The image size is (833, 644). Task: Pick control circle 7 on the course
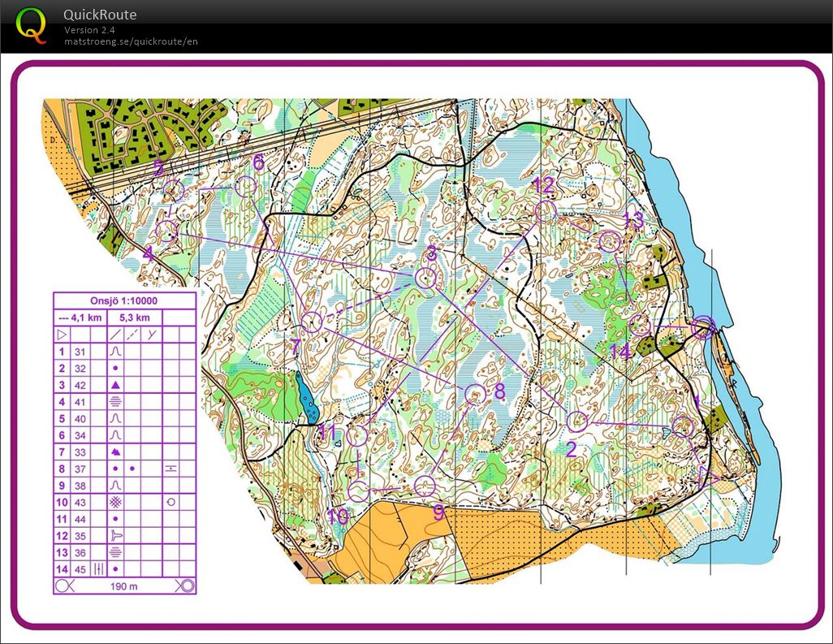310,322
